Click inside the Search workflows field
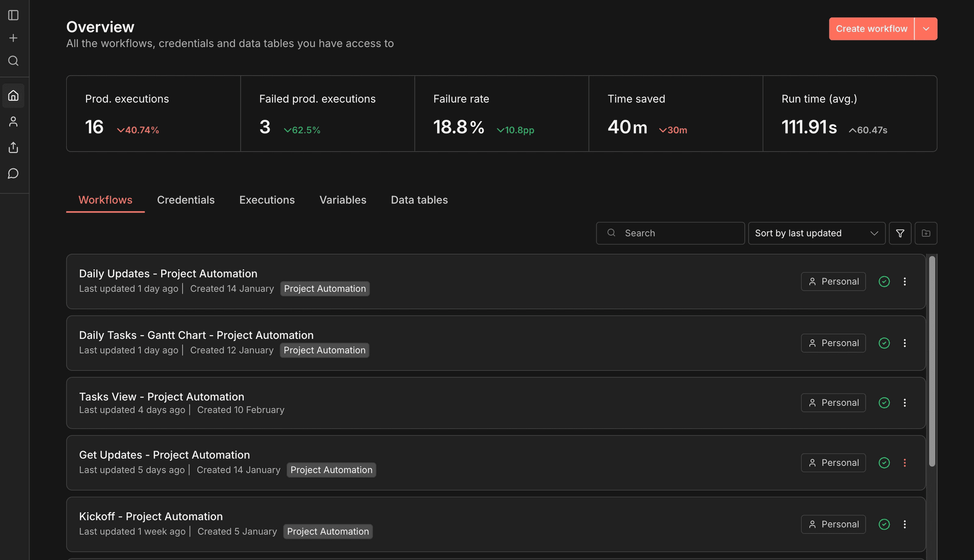Viewport: 974px width, 560px height. (x=671, y=233)
